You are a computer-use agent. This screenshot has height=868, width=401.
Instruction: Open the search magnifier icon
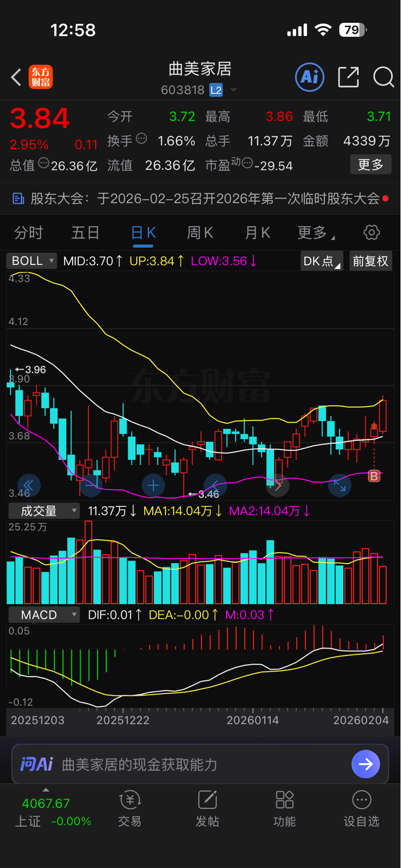(x=383, y=77)
